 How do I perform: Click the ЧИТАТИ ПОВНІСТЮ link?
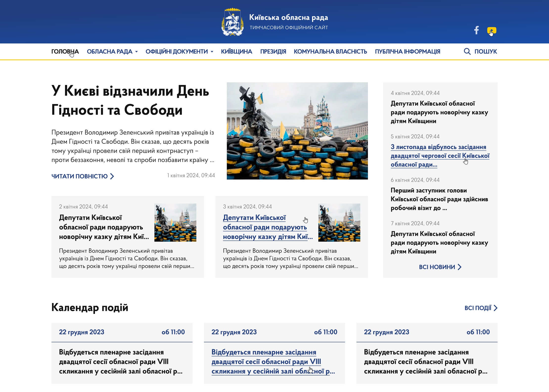(79, 176)
